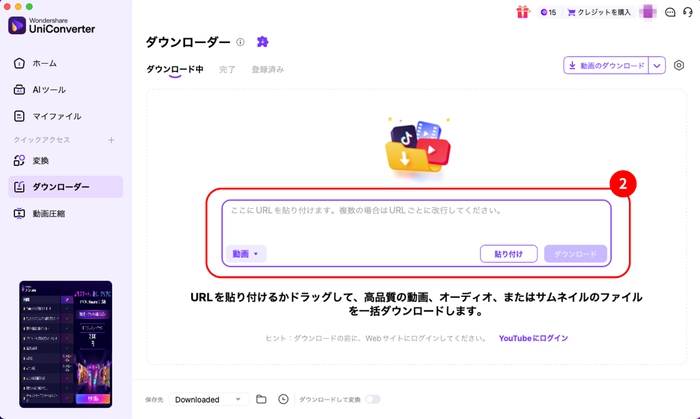The height and width of the screenshot is (419, 700).
Task: Click the URL paste text field
Action: click(x=415, y=220)
